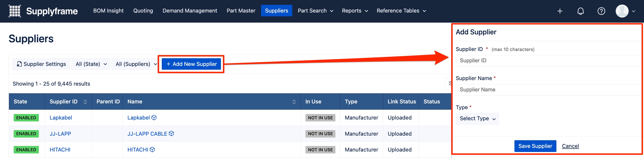This screenshot has width=644, height=158.
Task: Open the notifications bell icon
Action: pyautogui.click(x=580, y=11)
